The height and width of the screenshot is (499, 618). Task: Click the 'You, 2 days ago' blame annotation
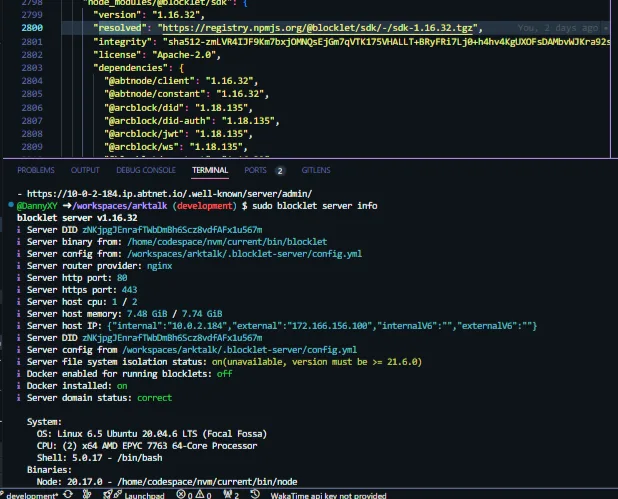coord(558,28)
